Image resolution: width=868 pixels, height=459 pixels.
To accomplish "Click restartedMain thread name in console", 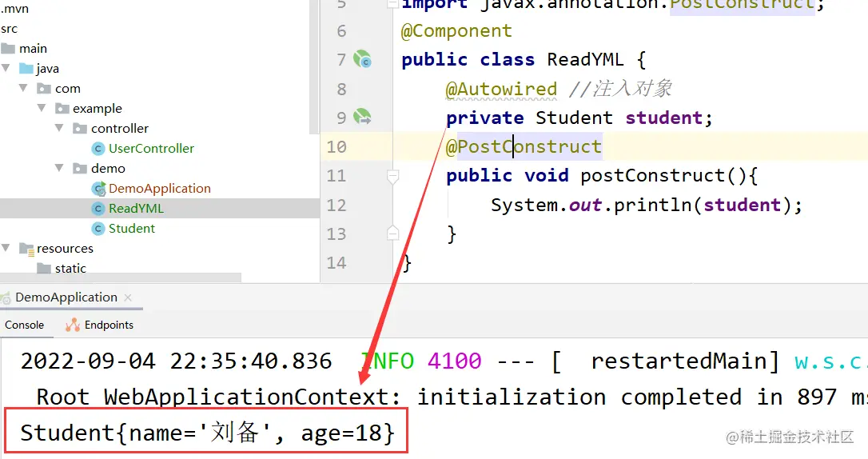I will pos(679,361).
